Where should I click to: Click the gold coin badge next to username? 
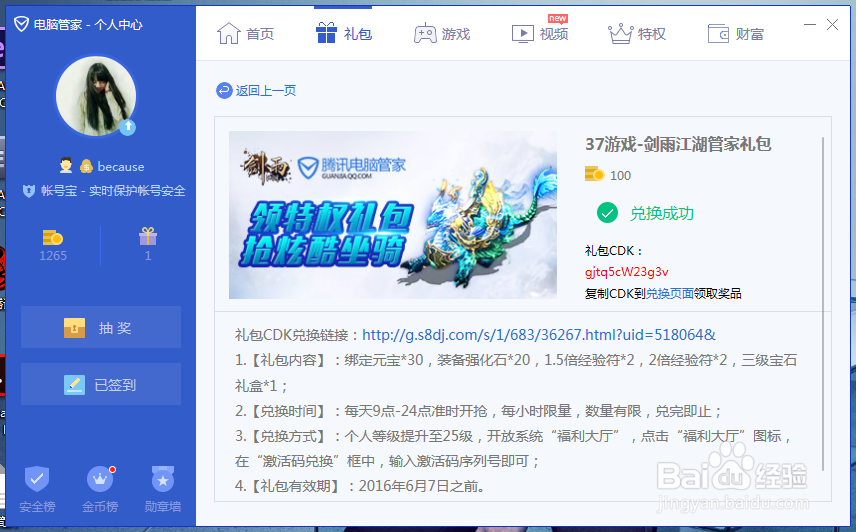point(86,166)
